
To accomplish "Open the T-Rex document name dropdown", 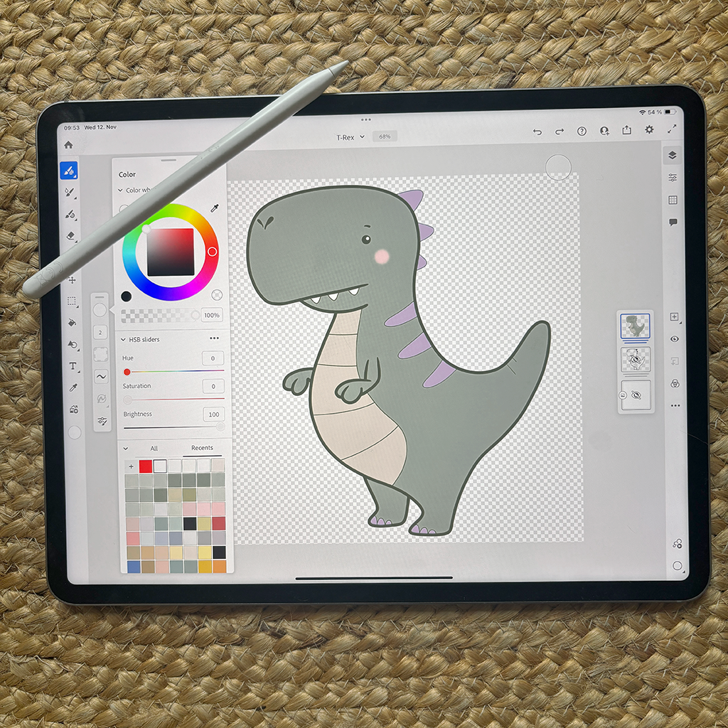I will pos(350,136).
